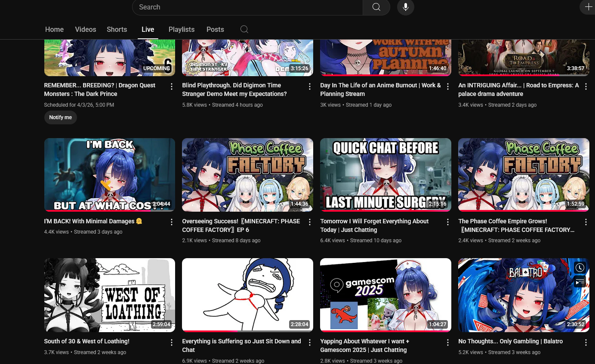Image resolution: width=595 pixels, height=364 pixels.
Task: Expand action menu for Road to Empress video
Action: point(586,86)
